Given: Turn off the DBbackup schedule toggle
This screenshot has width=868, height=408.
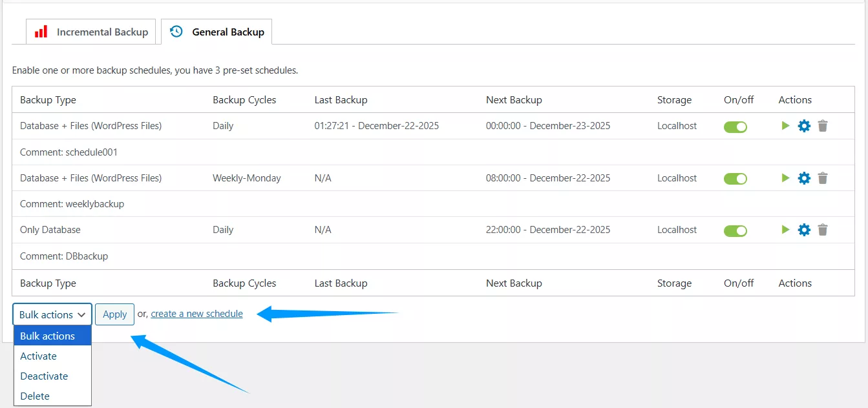Looking at the screenshot, I should 735,229.
